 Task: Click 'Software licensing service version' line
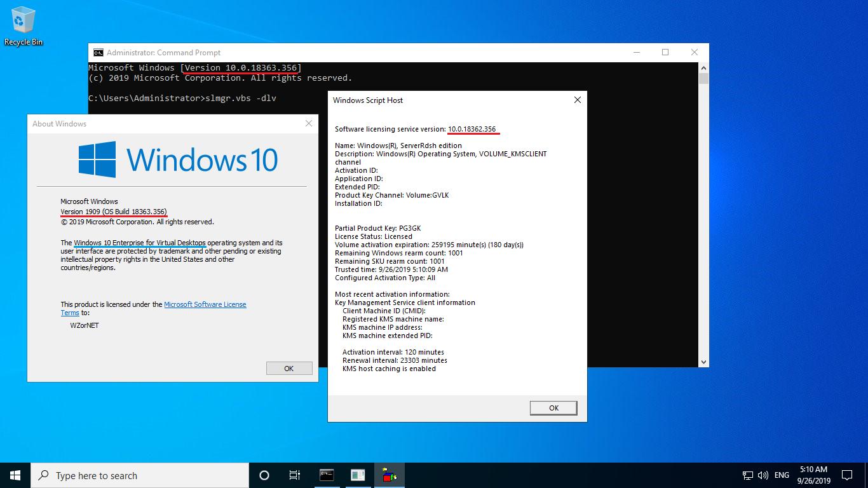[x=415, y=129]
